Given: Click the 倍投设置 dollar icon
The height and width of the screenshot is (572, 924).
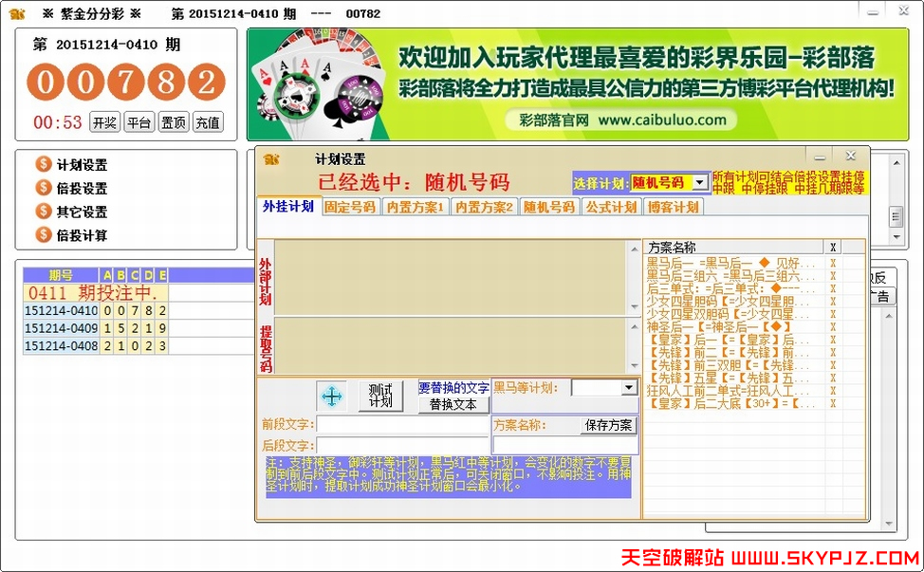Looking at the screenshot, I should click(42, 189).
